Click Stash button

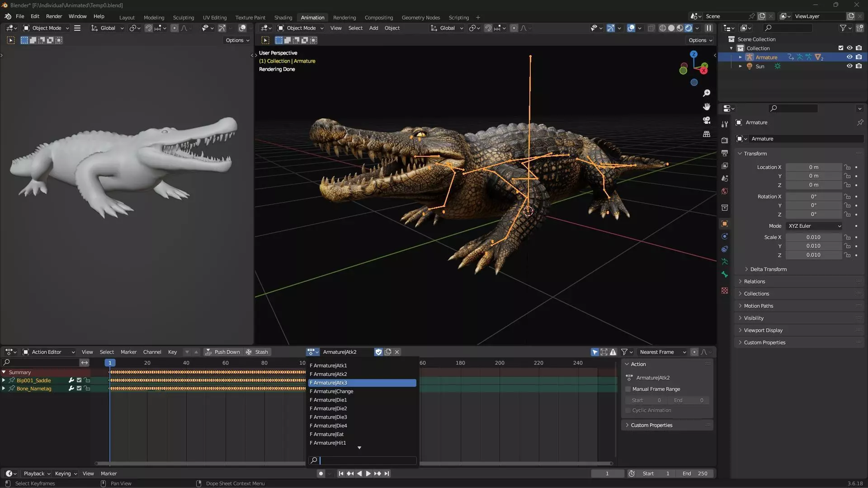pyautogui.click(x=257, y=352)
